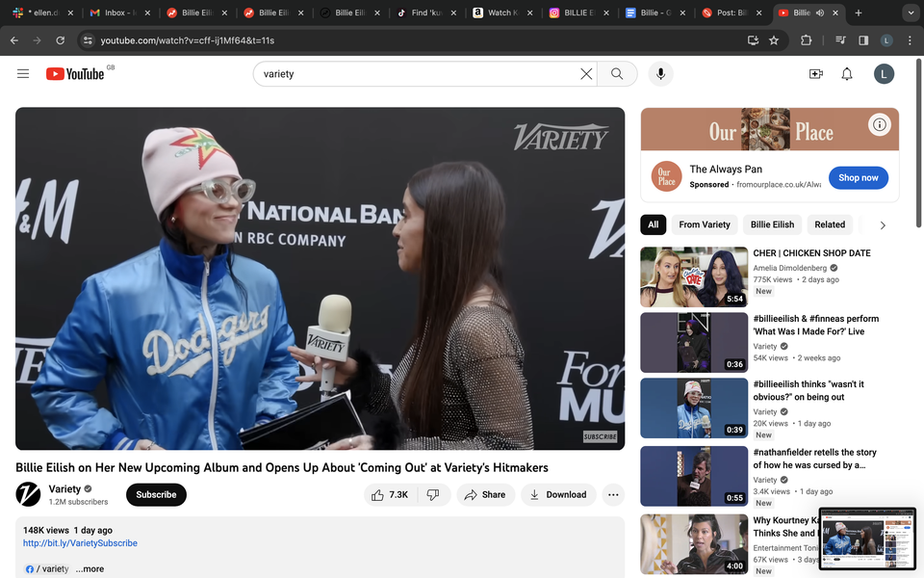The image size is (924, 578).
Task: Switch to the Amazon Watch tab
Action: coord(502,13)
